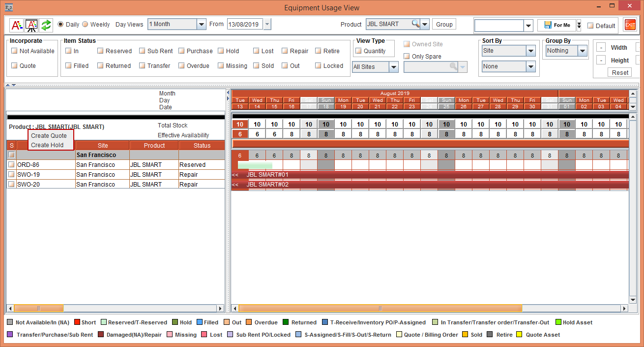Click the For Me save button
The image size is (644, 347).
tap(557, 25)
